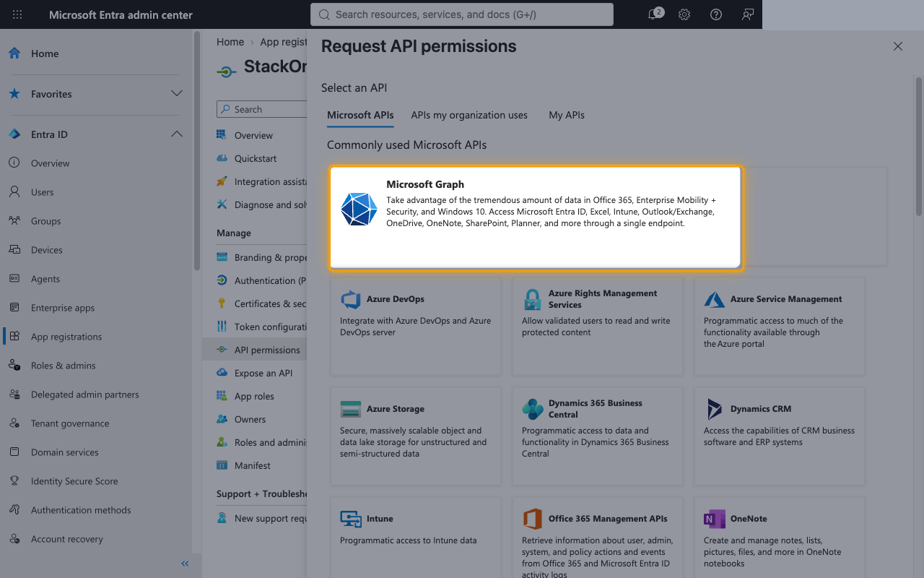Click Home breadcrumb link
The width and height of the screenshot is (924, 578).
tap(230, 42)
